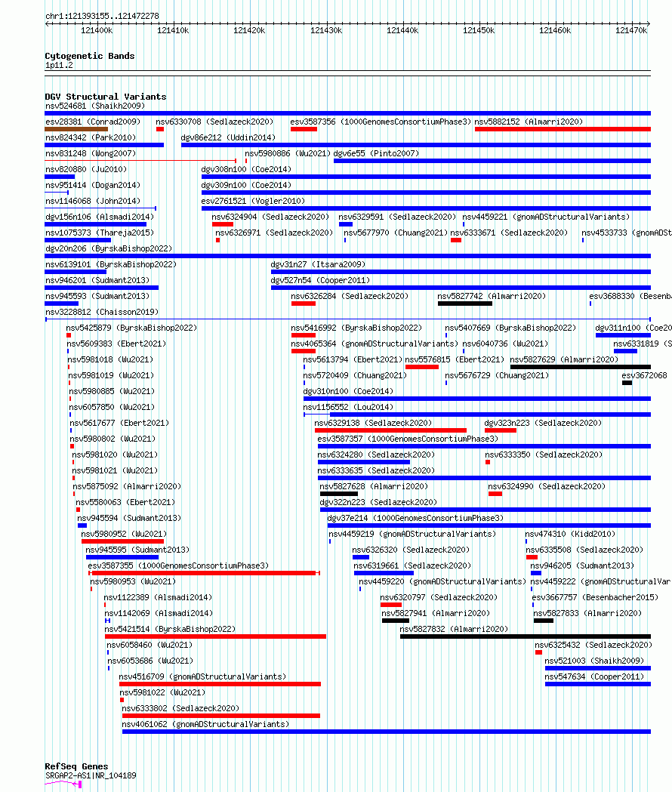Image resolution: width=672 pixels, height=792 pixels.
Task: Click the red nsv6329138 (Sedlazeck2020) bar
Action: [390, 430]
